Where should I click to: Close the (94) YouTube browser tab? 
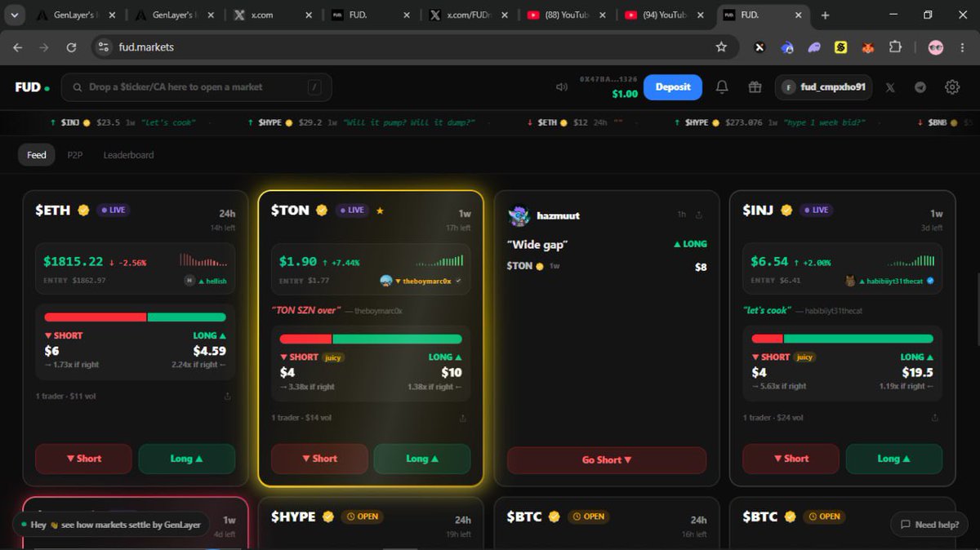click(700, 16)
